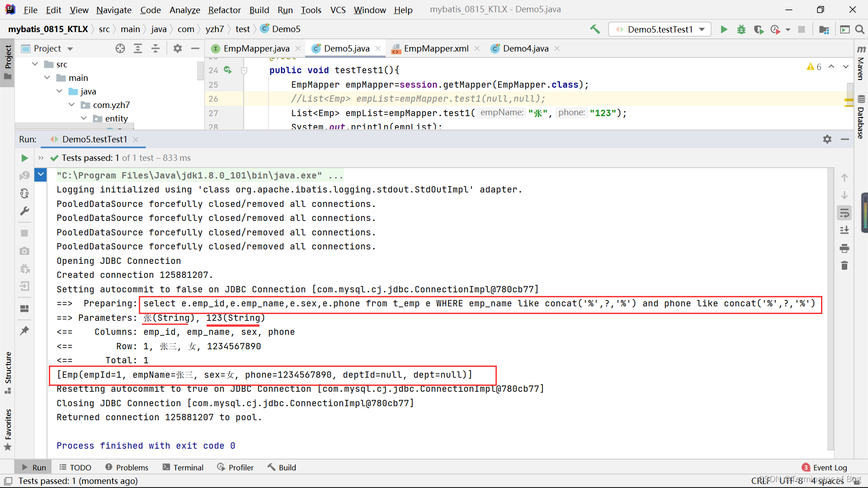Viewport: 868px width, 488px height.
Task: Click the pin tab icon
Action: 24,331
